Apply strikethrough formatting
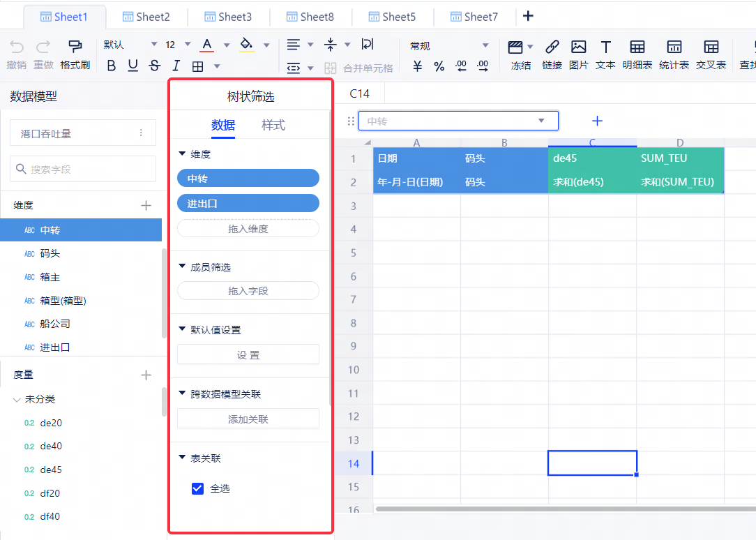 pos(154,66)
